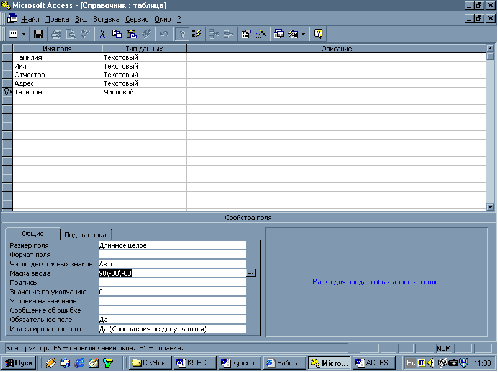Image resolution: width=498 pixels, height=372 pixels.
Task: Cut selection using the scissors icon
Action: click(102, 34)
